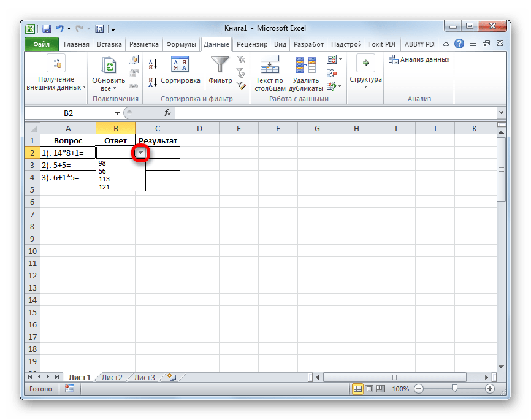Switch to the Формулы tab

click(181, 44)
